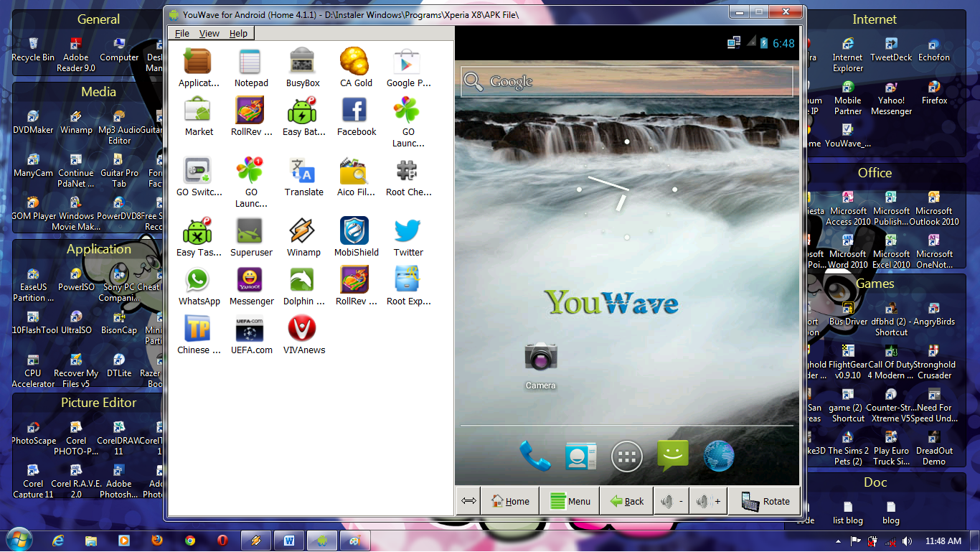
Task: Open the UEFA.com app
Action: coord(250,329)
